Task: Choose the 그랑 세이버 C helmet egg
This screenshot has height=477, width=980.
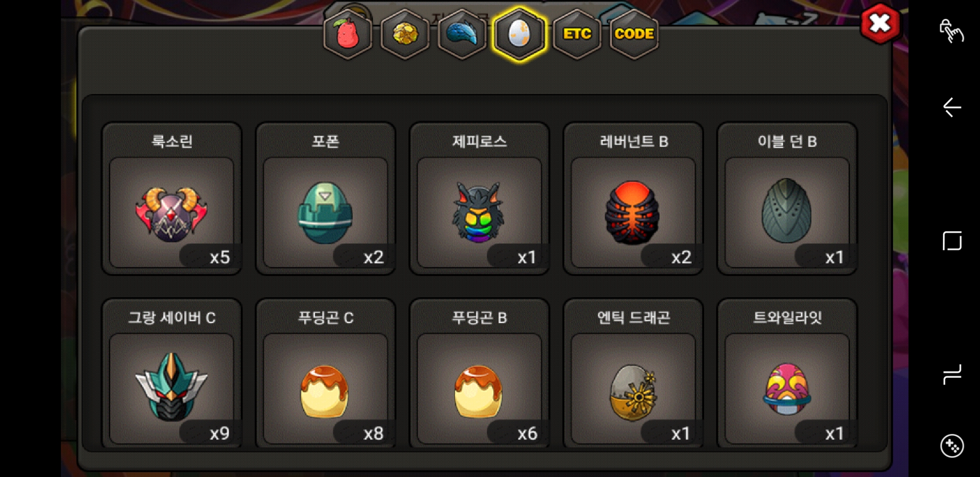Action: pos(172,374)
